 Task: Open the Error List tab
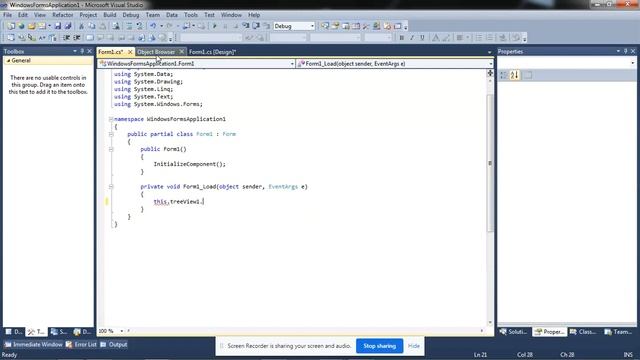click(x=81, y=344)
